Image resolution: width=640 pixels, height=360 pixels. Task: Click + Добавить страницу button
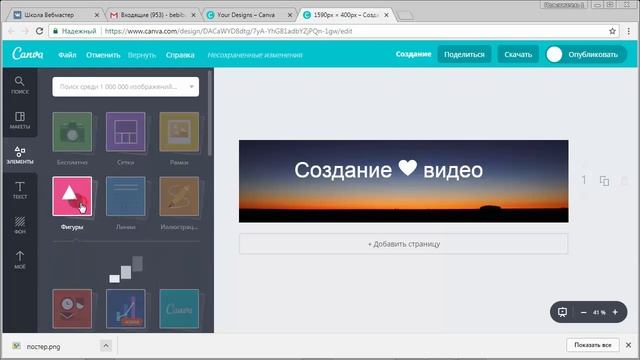coord(403,244)
